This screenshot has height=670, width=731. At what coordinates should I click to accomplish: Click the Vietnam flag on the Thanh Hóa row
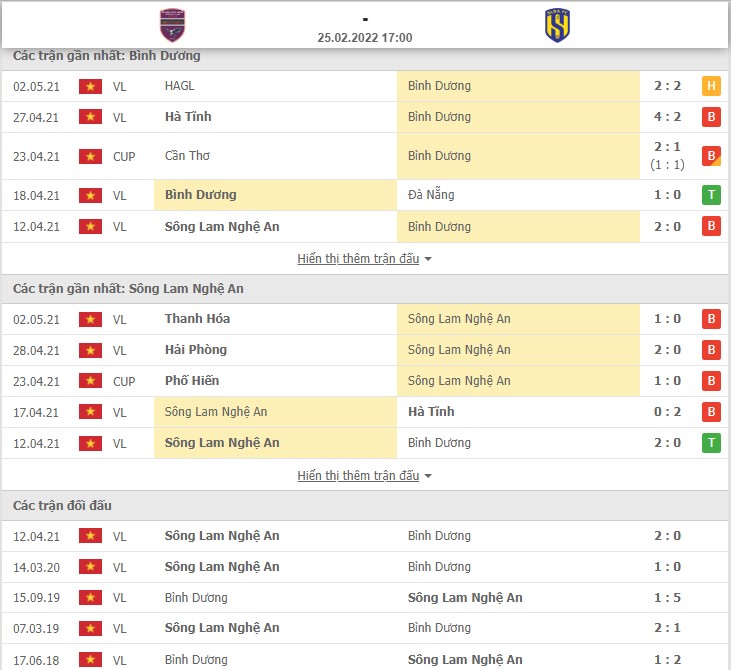pos(90,319)
